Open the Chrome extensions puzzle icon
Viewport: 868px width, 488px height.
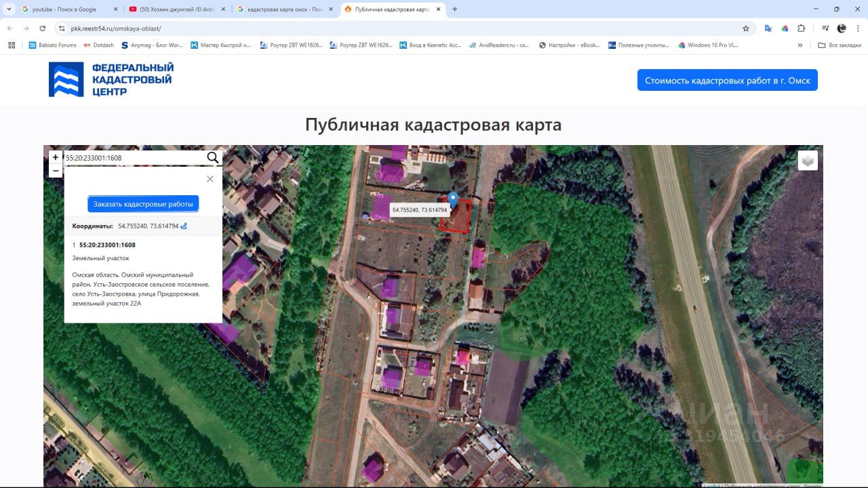tap(802, 28)
